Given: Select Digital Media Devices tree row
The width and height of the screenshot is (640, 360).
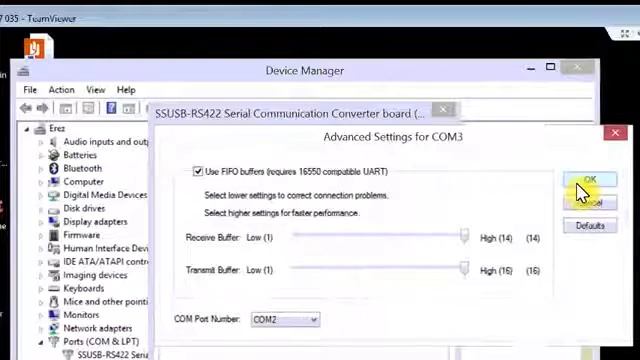Looking at the screenshot, I should click(105, 195).
